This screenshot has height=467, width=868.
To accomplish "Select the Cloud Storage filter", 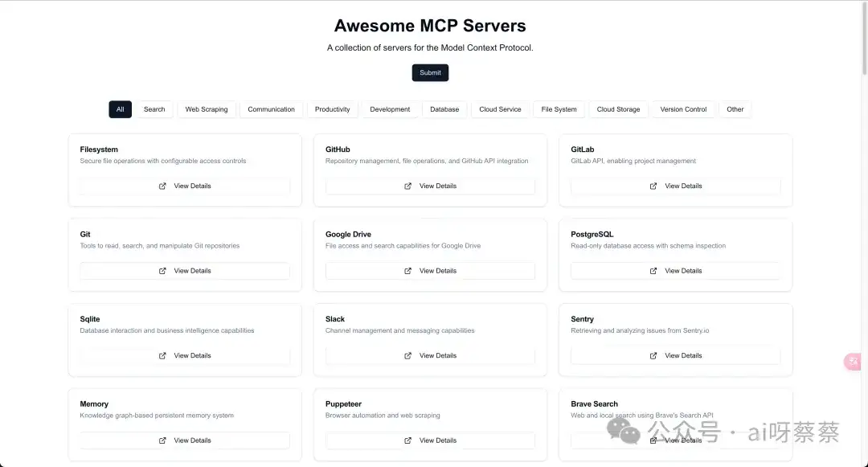I will click(618, 109).
